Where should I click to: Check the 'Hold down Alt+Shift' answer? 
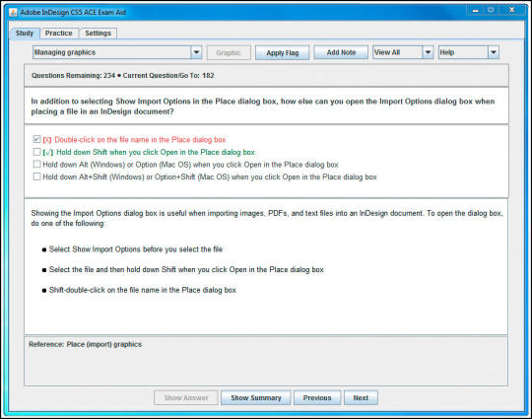click(x=36, y=176)
